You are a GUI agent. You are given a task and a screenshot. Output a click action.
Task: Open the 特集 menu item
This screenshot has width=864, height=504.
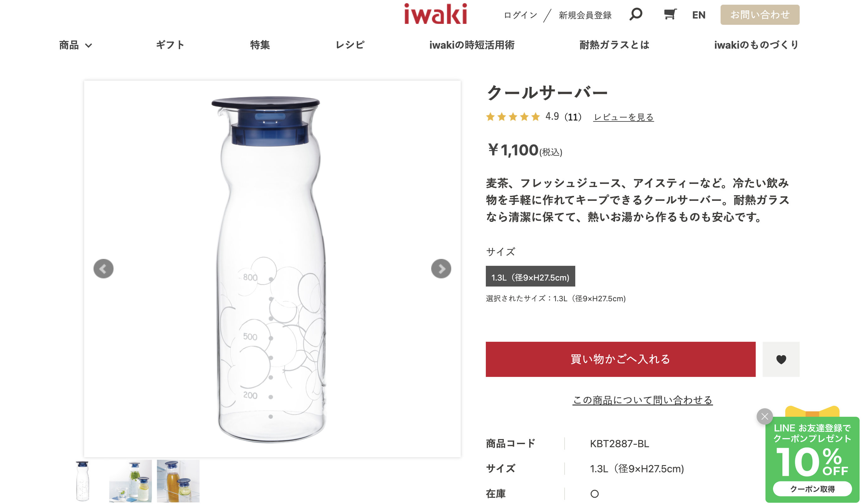click(x=260, y=45)
